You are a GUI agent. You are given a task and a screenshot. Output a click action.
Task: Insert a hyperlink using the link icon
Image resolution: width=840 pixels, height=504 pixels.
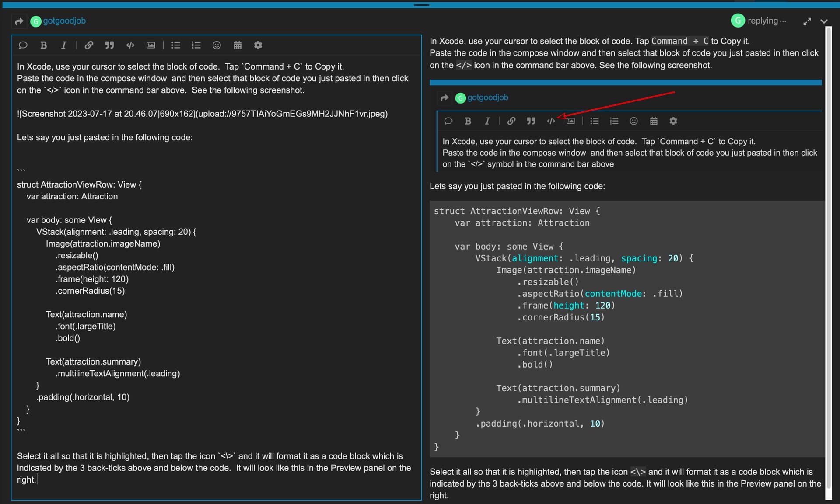89,45
